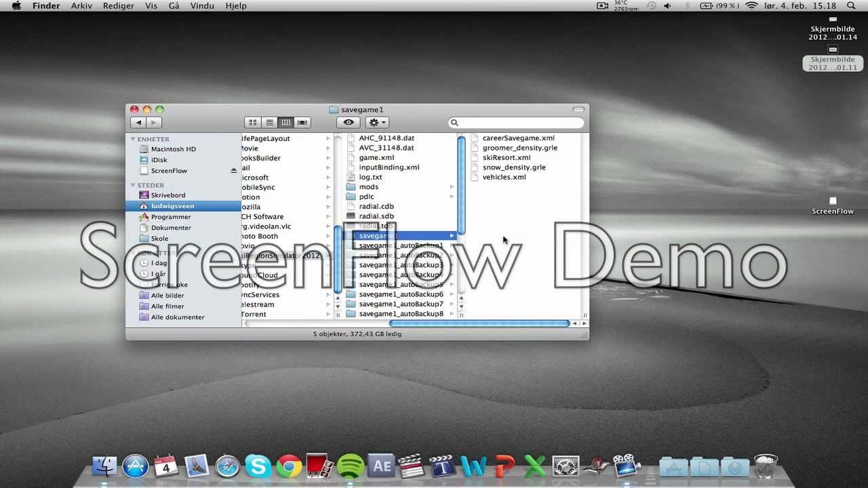
Task: Open iDisk in the sidebar
Action: [x=159, y=160]
